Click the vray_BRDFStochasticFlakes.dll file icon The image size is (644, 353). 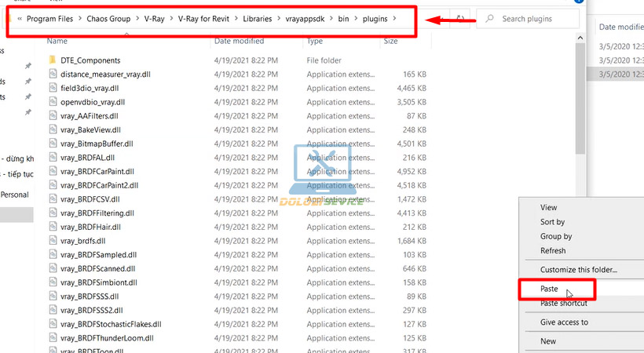point(52,324)
